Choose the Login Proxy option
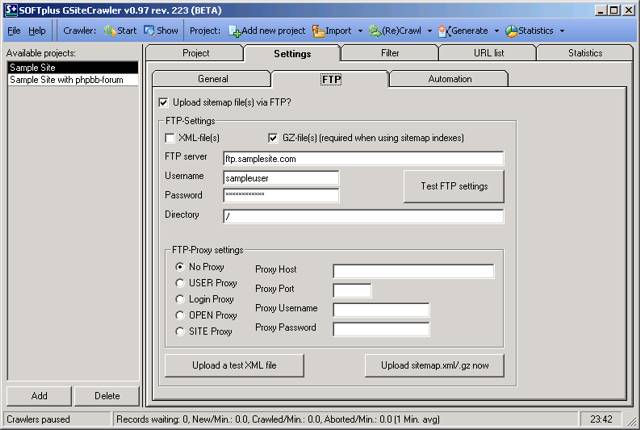Image resolution: width=640 pixels, height=430 pixels. point(180,299)
